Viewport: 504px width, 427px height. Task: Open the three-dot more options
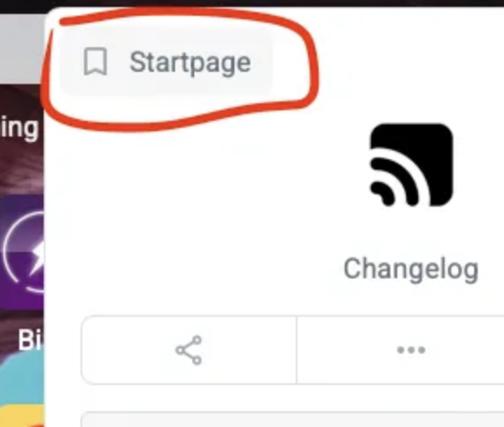(411, 350)
